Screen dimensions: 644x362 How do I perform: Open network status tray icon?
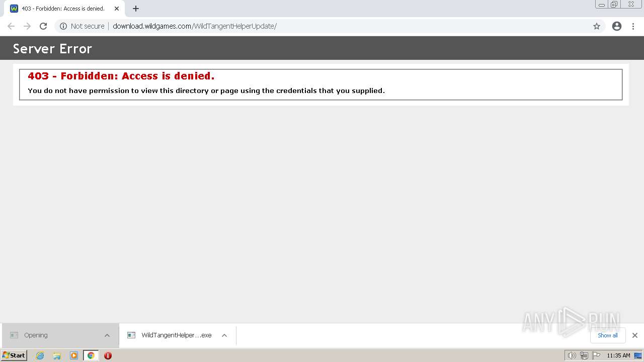[x=584, y=355]
